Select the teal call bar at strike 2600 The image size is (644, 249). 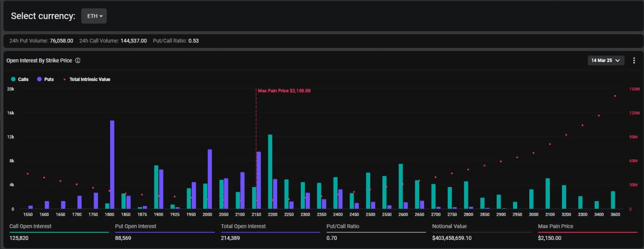(400, 186)
